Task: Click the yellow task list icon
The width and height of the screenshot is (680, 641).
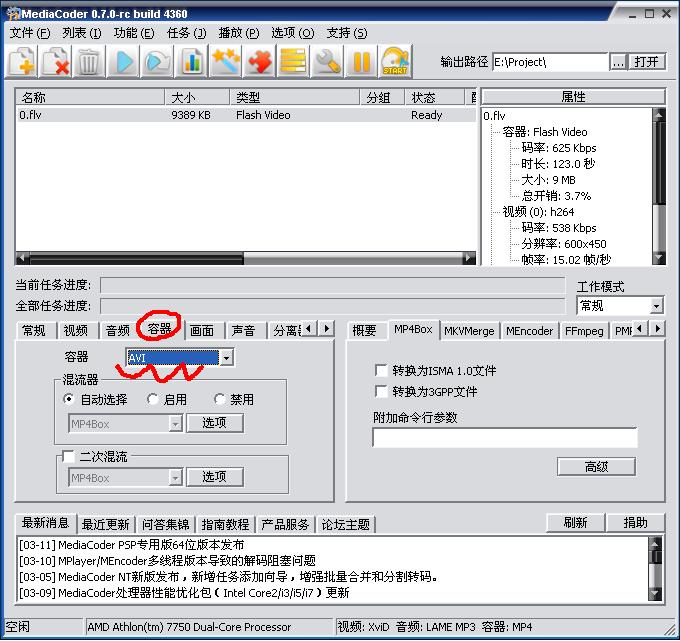Action: click(x=293, y=62)
